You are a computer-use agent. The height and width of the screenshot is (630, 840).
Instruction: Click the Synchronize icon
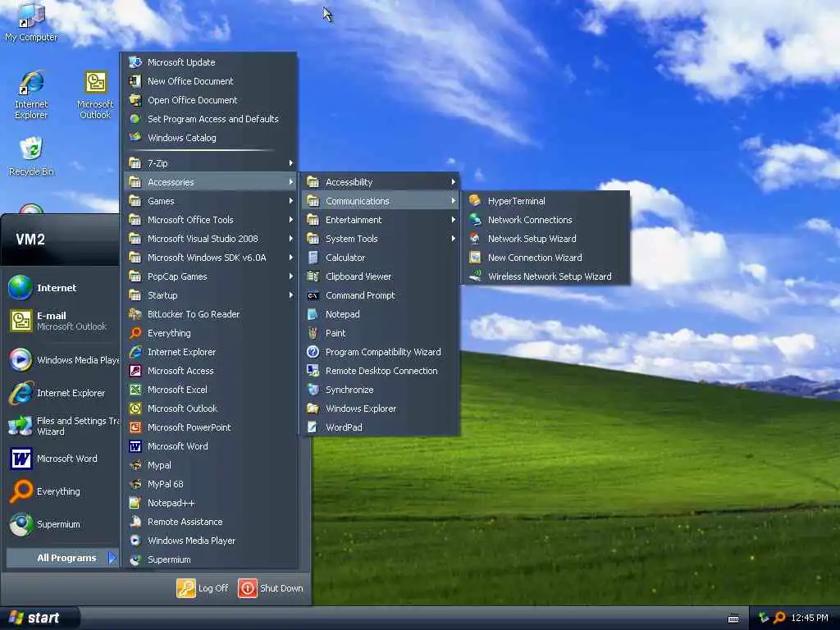click(x=313, y=390)
